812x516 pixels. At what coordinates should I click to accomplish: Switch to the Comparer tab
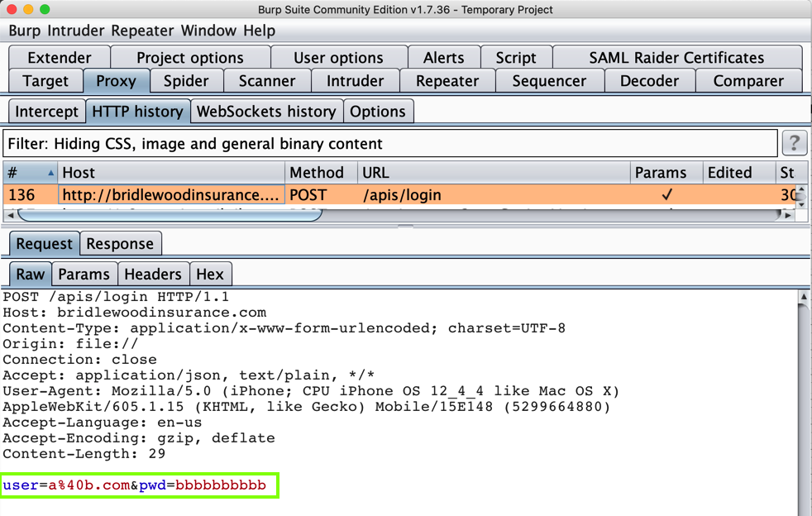pos(749,81)
